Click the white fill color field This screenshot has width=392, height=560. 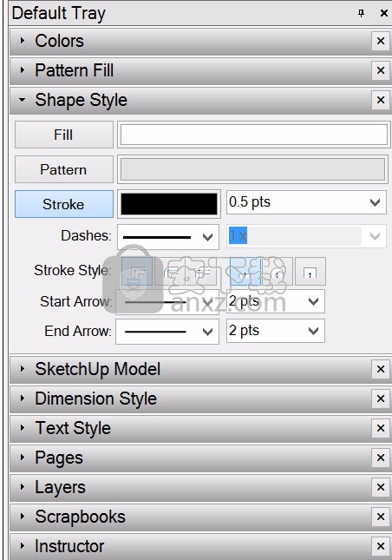click(x=253, y=135)
